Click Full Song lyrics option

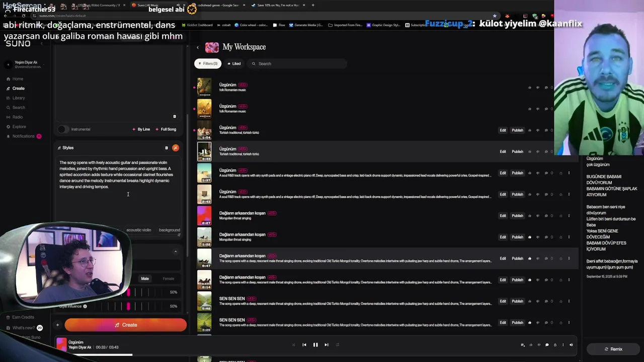click(166, 129)
